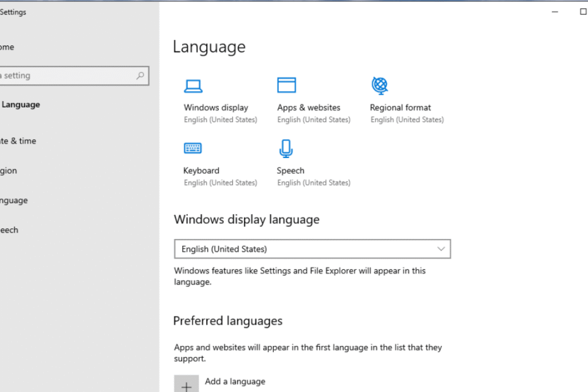The height and width of the screenshot is (392, 588).
Task: Open the Region settings page
Action: point(8,171)
